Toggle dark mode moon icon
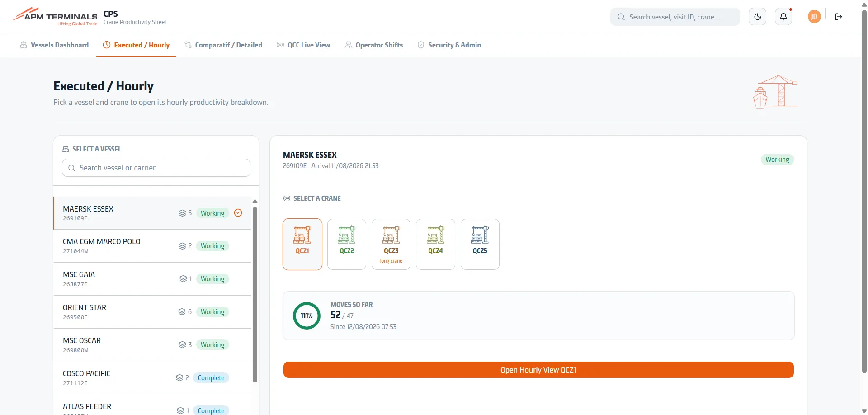868x415 pixels. tap(758, 17)
